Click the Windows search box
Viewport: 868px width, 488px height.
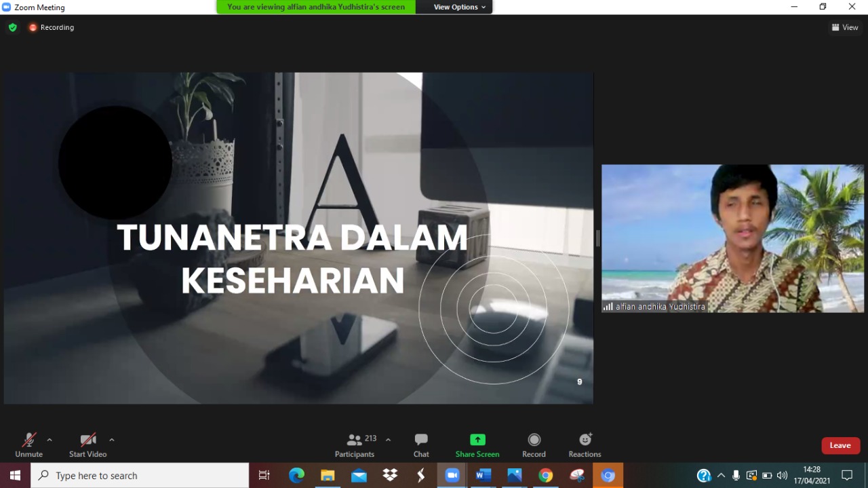pyautogui.click(x=140, y=476)
